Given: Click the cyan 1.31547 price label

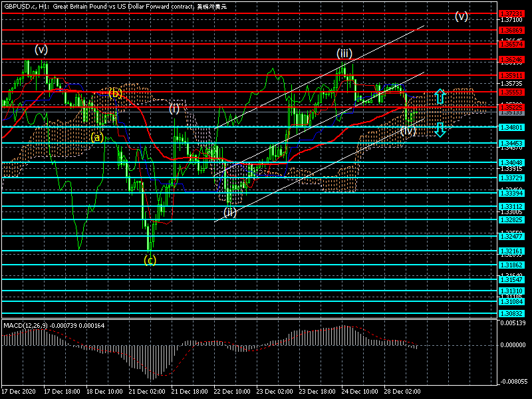Looking at the screenshot, I should click(x=511, y=279).
